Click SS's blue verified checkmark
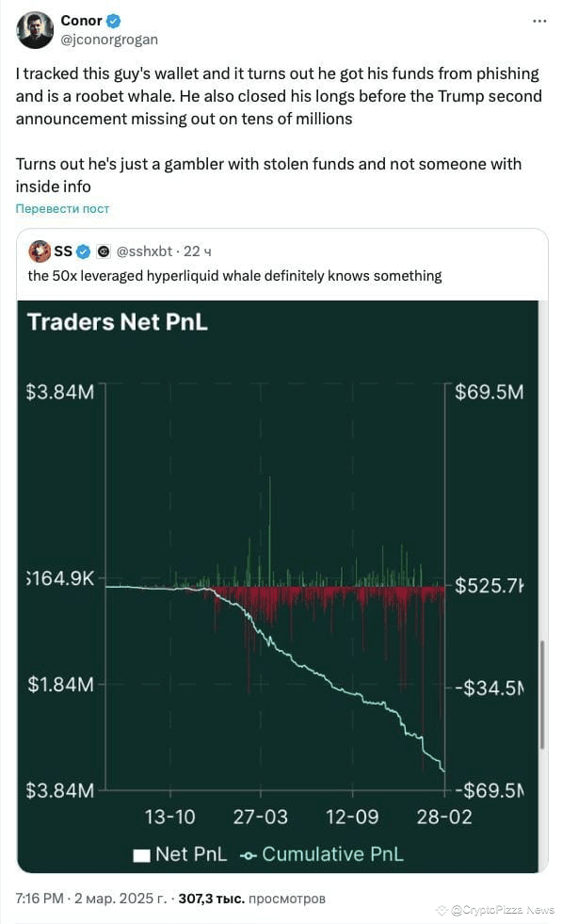 [x=83, y=251]
